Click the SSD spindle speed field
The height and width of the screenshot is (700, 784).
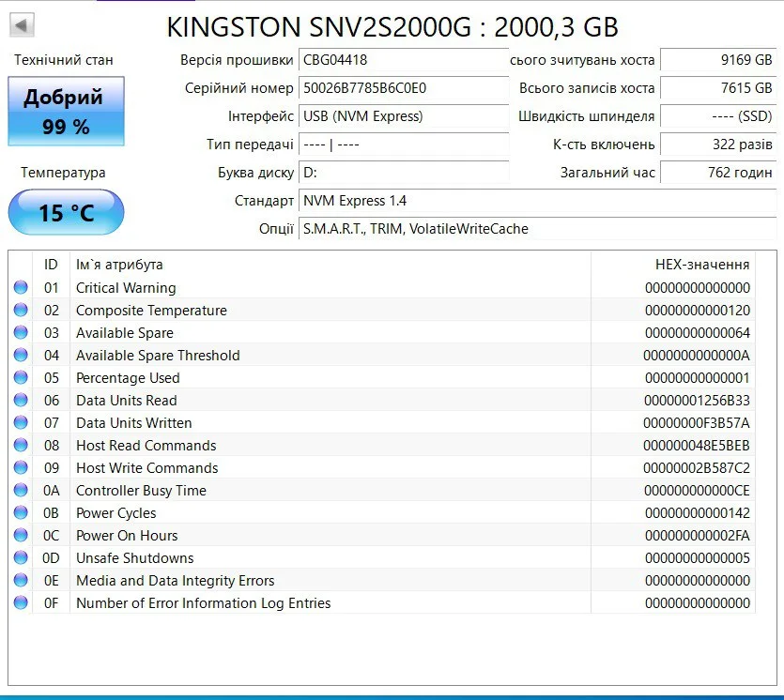tap(719, 116)
